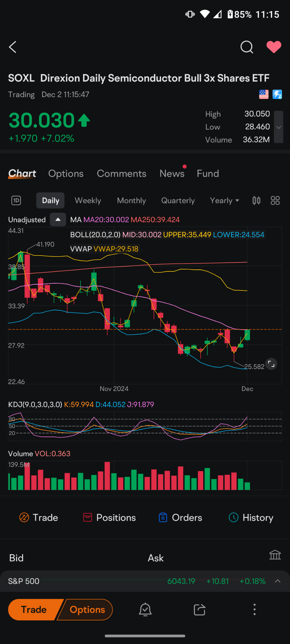Screen dimensions: 290x644
Task: Tap the Wi-Fi status icon
Action: pos(205,14)
